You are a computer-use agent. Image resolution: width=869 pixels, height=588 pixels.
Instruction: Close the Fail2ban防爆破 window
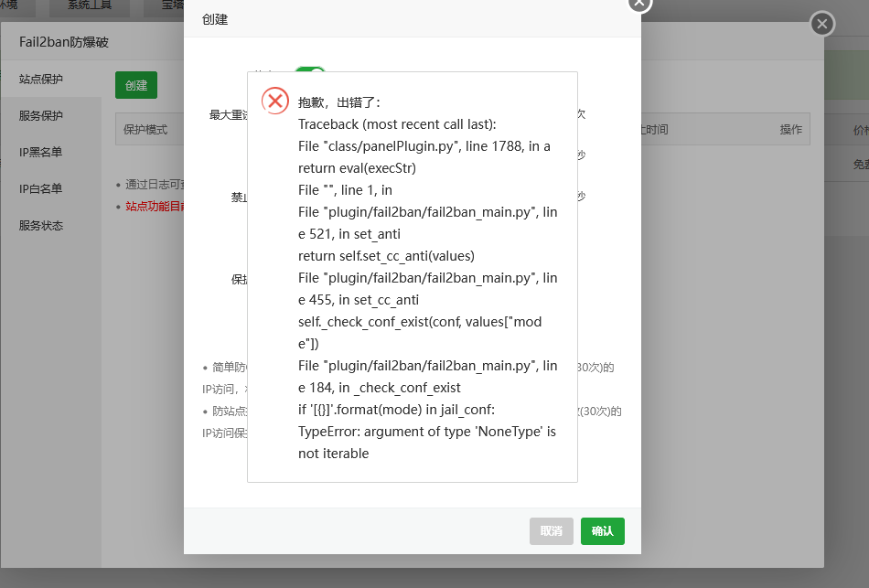click(x=822, y=24)
